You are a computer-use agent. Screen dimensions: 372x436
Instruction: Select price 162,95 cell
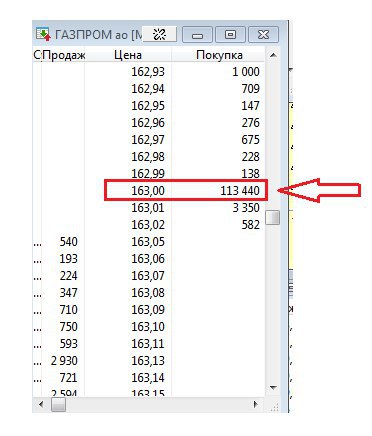pos(148,106)
